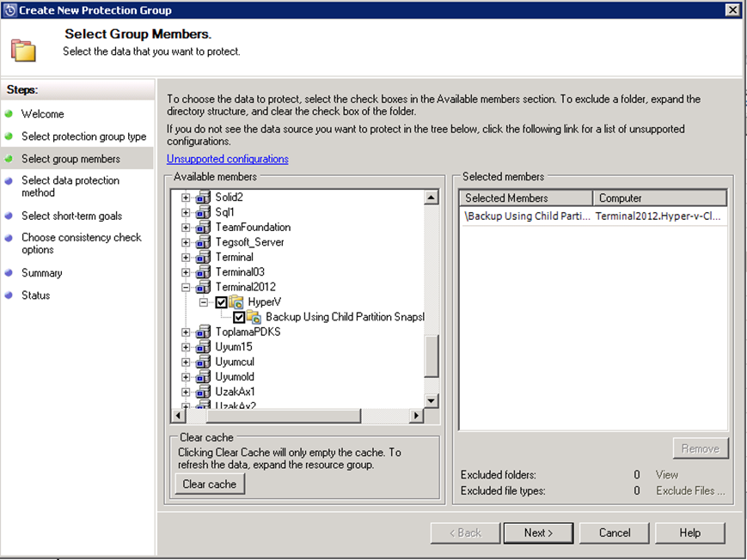Click the horizontal scrollbar right arrow
The width and height of the screenshot is (747, 560).
(416, 416)
